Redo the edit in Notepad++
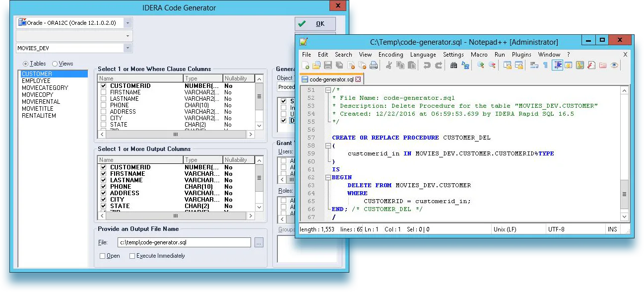The image size is (644, 292). click(x=439, y=65)
